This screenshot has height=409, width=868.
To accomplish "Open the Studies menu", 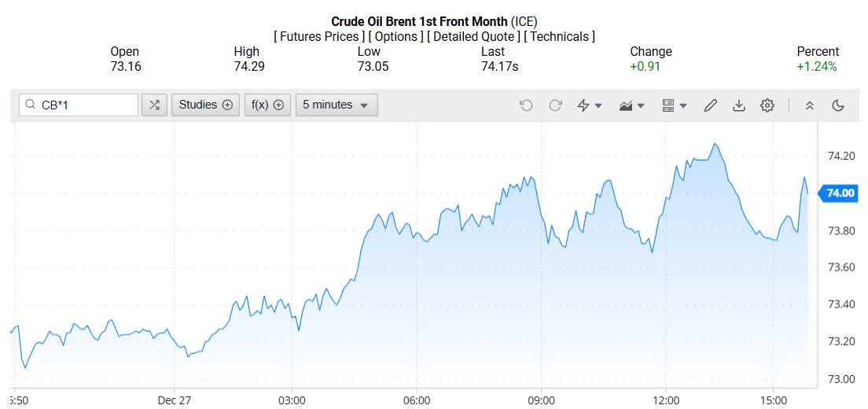I will pyautogui.click(x=205, y=105).
